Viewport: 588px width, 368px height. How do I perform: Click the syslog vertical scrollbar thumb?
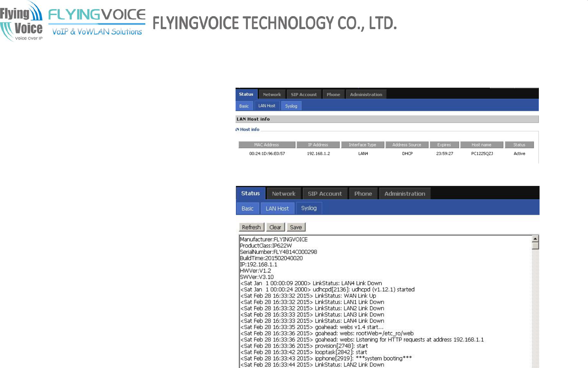(x=535, y=246)
